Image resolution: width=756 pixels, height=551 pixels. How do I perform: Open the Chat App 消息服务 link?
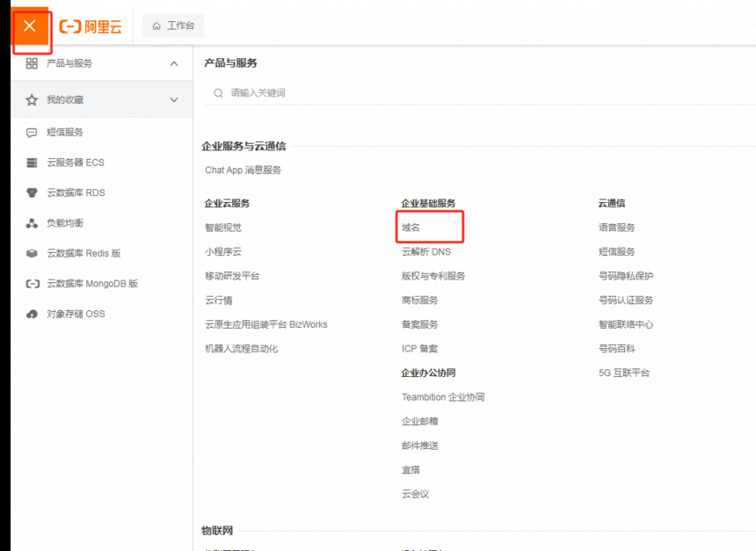(x=243, y=170)
